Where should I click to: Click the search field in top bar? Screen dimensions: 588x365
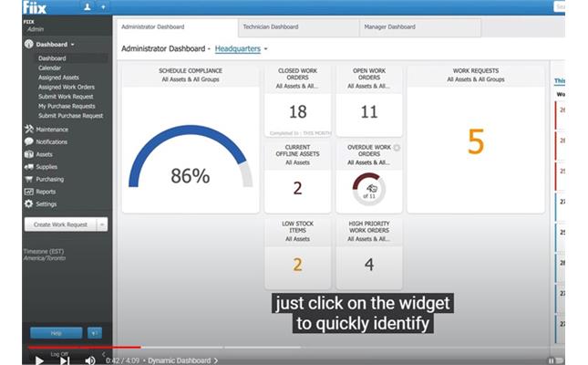(559, 6)
